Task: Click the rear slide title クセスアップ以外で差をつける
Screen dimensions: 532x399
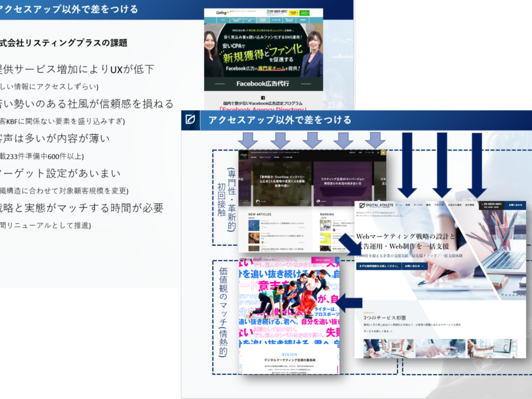Action: [69, 9]
